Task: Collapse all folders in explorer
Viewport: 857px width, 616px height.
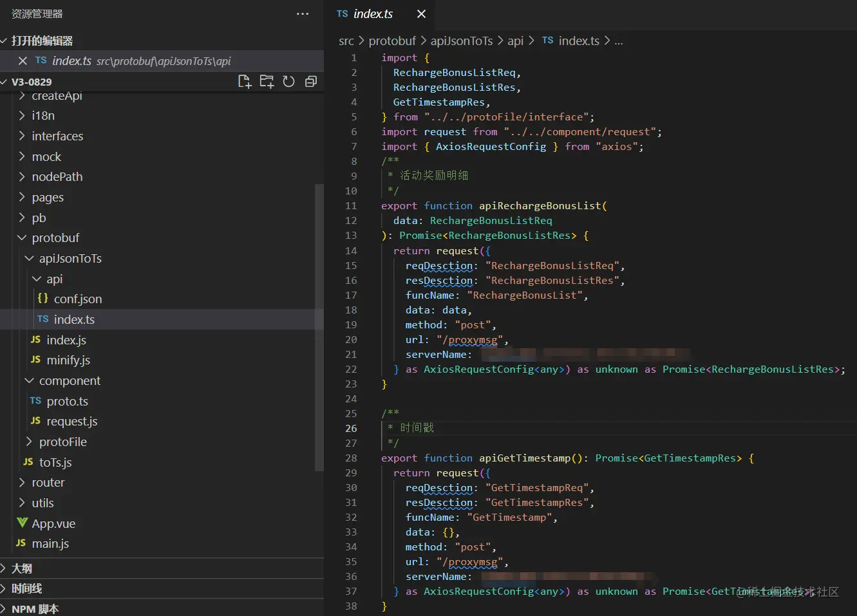Action: [311, 82]
